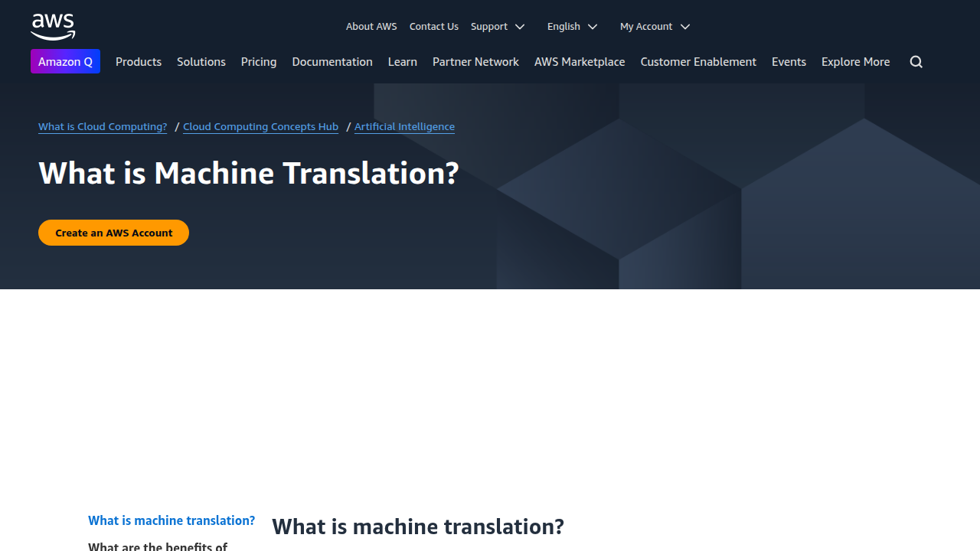980x551 pixels.
Task: Click Create an AWS Account button
Action: pos(113,233)
